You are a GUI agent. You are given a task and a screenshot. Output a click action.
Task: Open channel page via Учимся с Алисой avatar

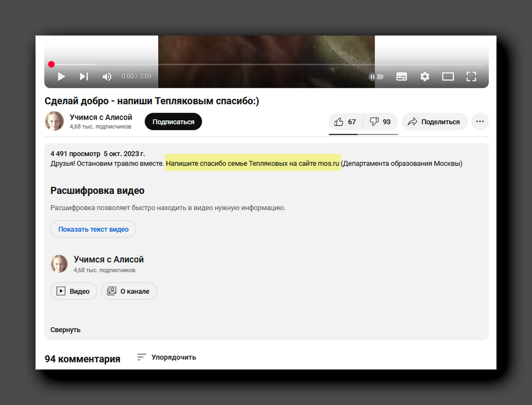54,121
